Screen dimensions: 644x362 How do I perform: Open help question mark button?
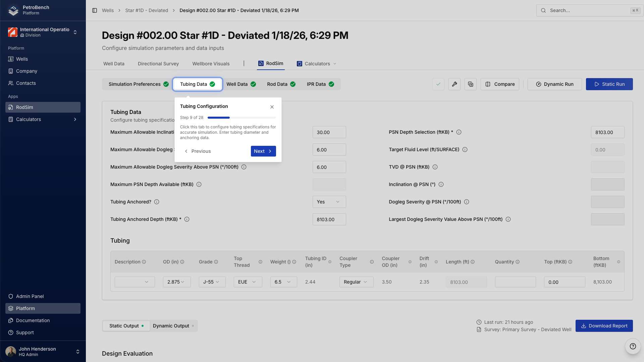[633, 346]
